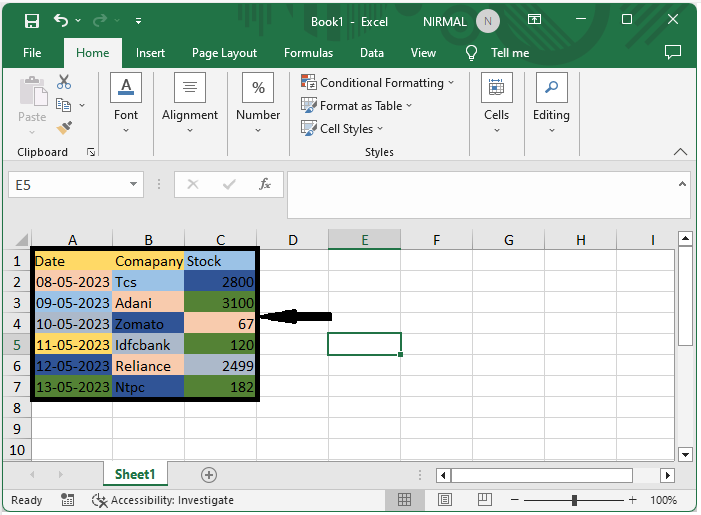Image resolution: width=701 pixels, height=515 pixels.
Task: Click the greyed-out Redo arrow
Action: (100, 20)
